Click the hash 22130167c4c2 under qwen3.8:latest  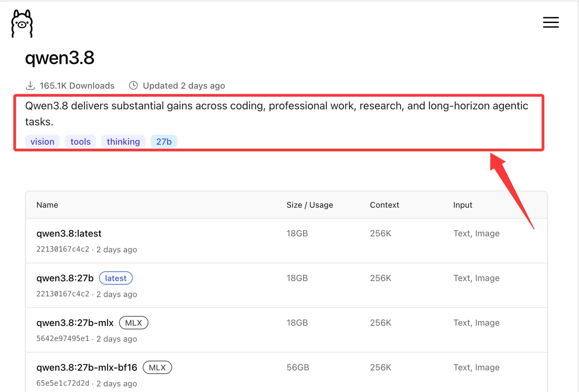coord(63,249)
